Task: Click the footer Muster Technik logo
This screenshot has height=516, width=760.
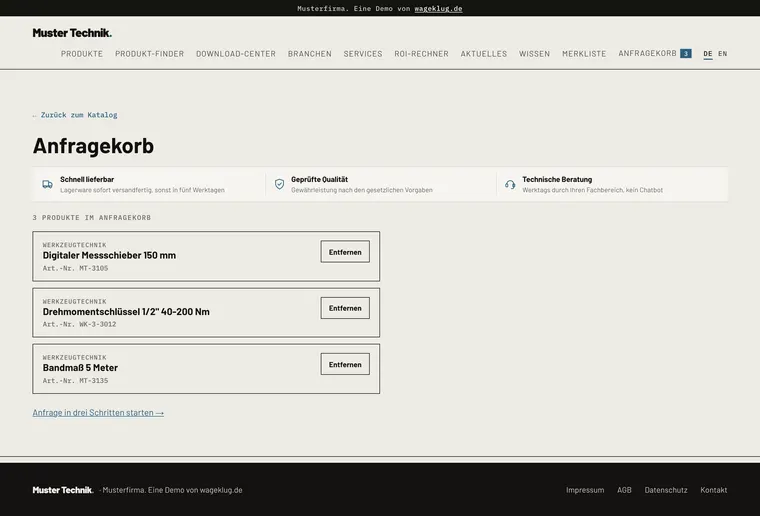Action: (x=63, y=490)
